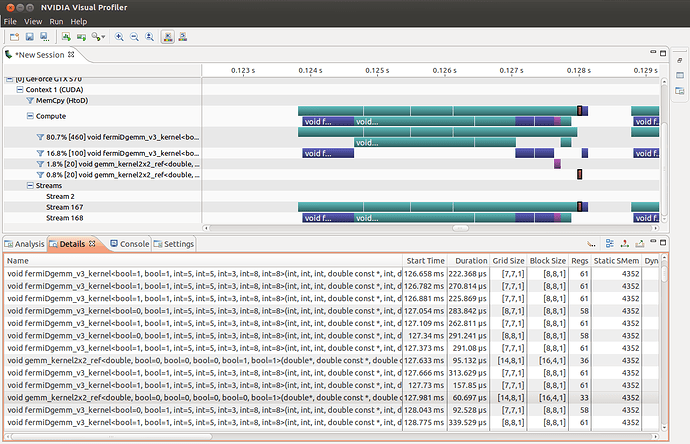Click the Details toolbar pencil icon
The image size is (690, 444).
point(591,243)
